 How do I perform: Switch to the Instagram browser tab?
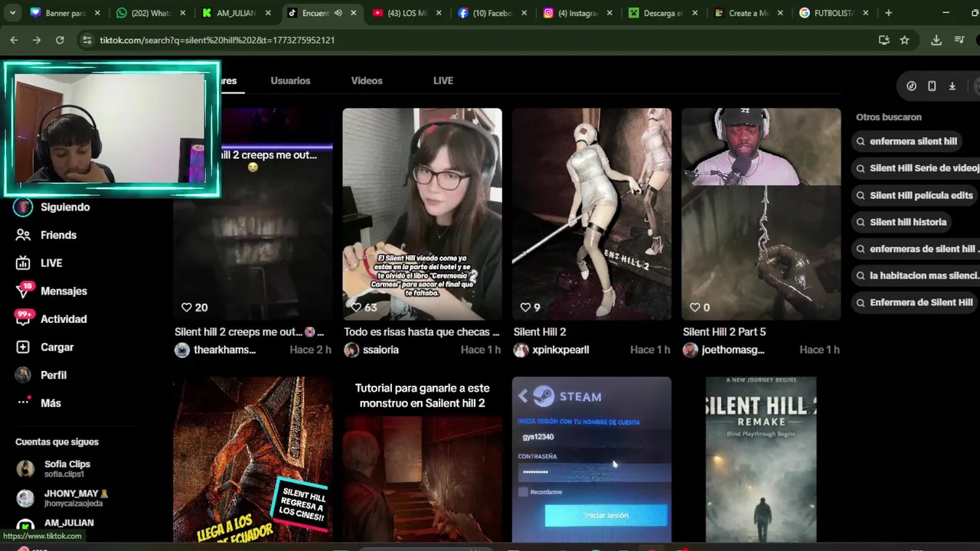(x=578, y=13)
